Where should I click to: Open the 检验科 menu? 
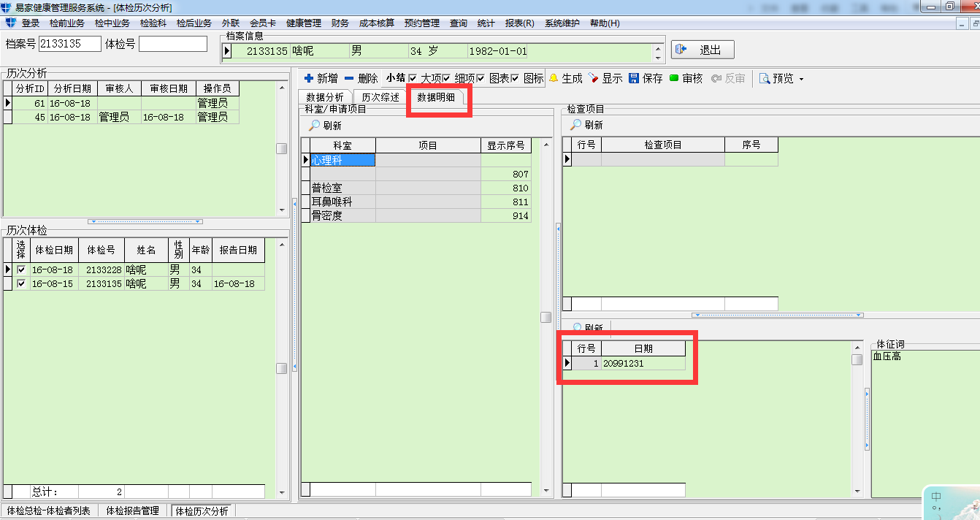click(x=153, y=23)
